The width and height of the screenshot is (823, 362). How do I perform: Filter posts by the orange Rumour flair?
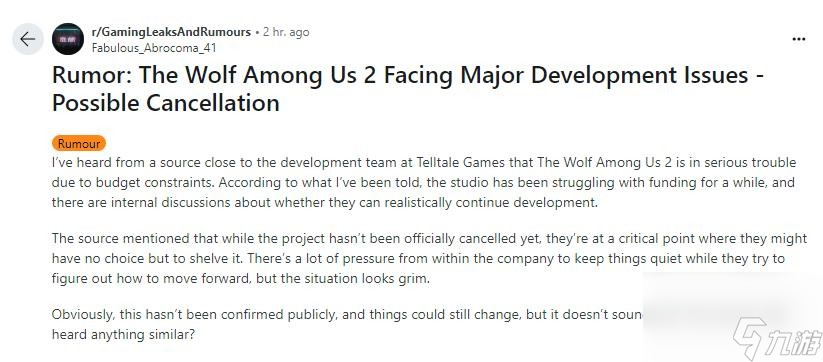pos(79,143)
